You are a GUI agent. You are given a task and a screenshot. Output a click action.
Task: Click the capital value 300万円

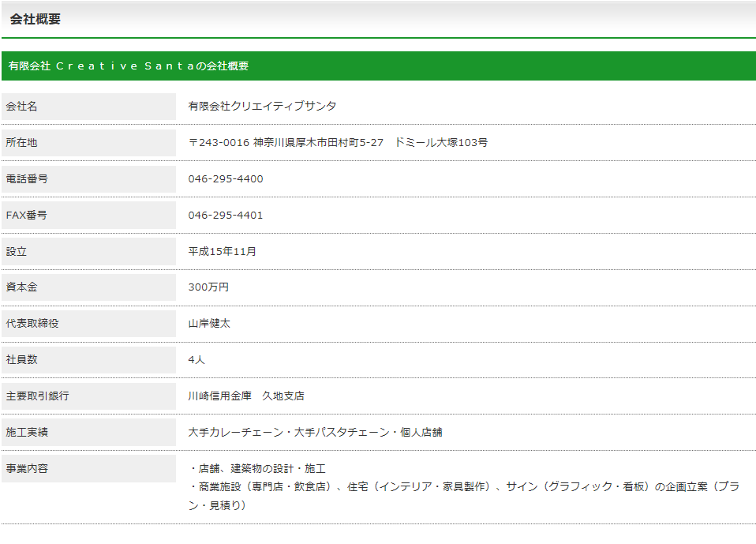[208, 287]
